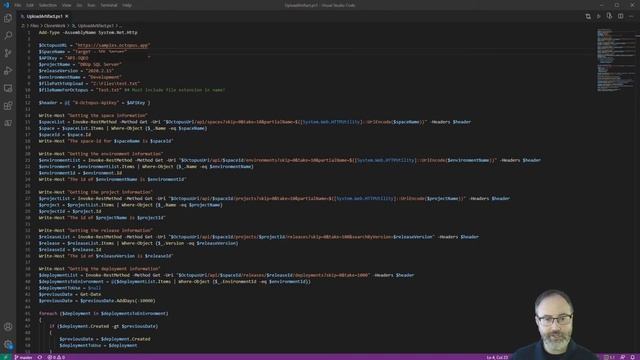Click the VS Code logo in title bar
640x360 pixels.
point(6,5)
